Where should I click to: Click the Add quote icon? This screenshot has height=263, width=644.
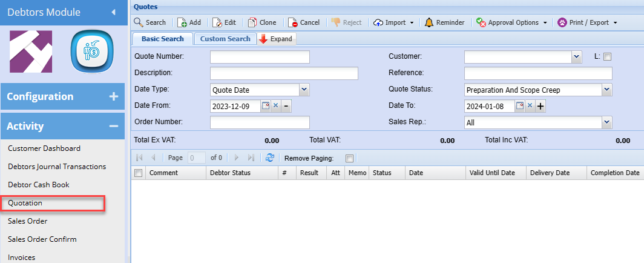(x=182, y=22)
